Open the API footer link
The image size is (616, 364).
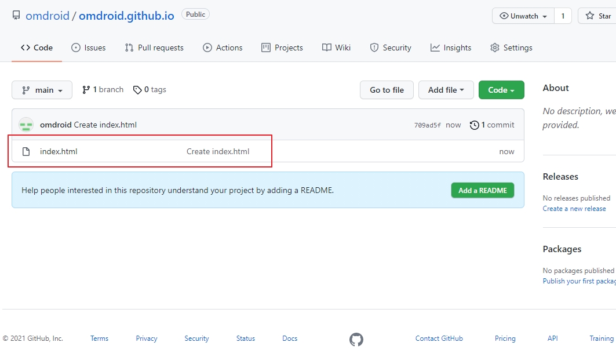point(553,338)
